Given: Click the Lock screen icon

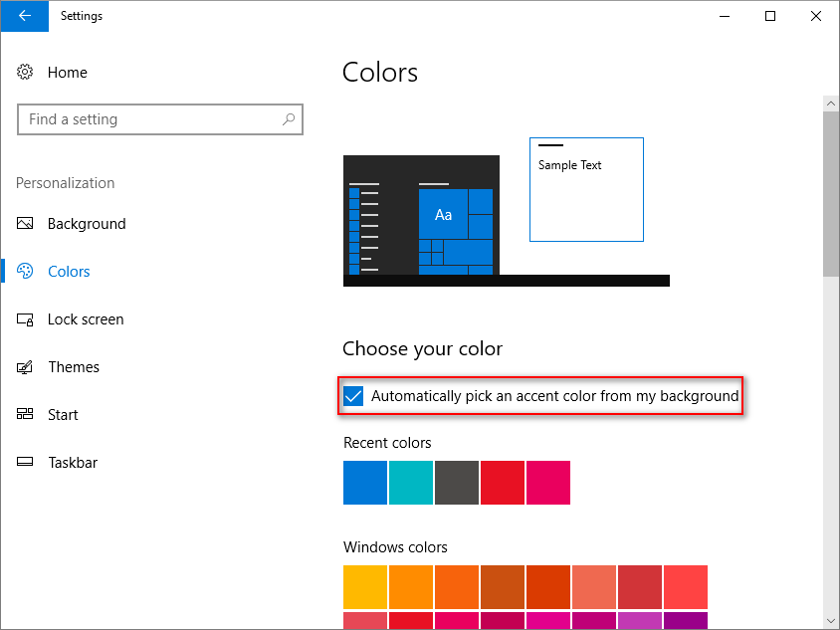Looking at the screenshot, I should point(26,319).
